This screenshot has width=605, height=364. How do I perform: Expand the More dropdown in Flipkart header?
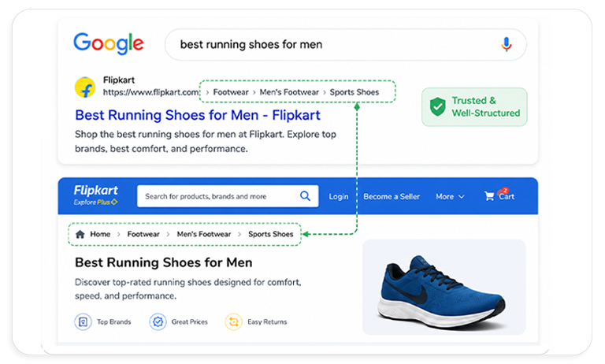tap(450, 196)
